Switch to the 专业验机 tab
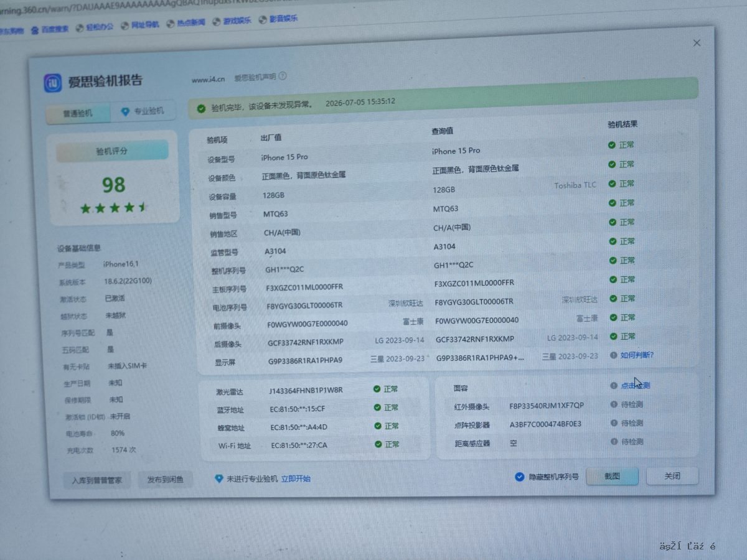 click(x=143, y=111)
